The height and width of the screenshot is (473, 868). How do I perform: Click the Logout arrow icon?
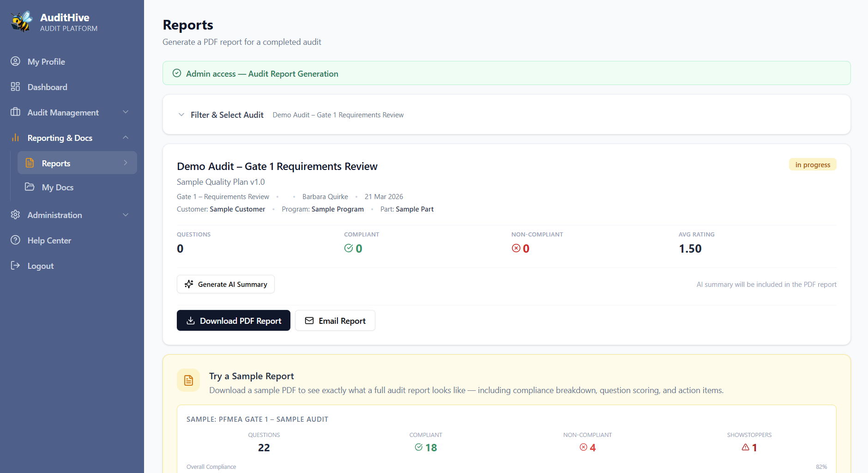pos(15,266)
